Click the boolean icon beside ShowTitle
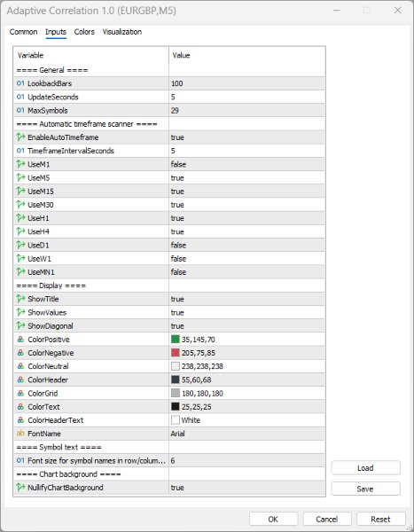 tap(20, 299)
